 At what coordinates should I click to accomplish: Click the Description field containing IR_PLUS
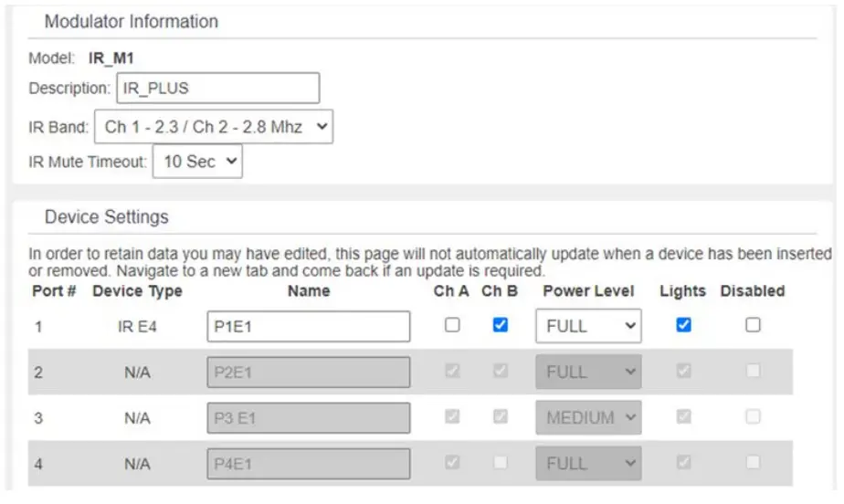(217, 89)
